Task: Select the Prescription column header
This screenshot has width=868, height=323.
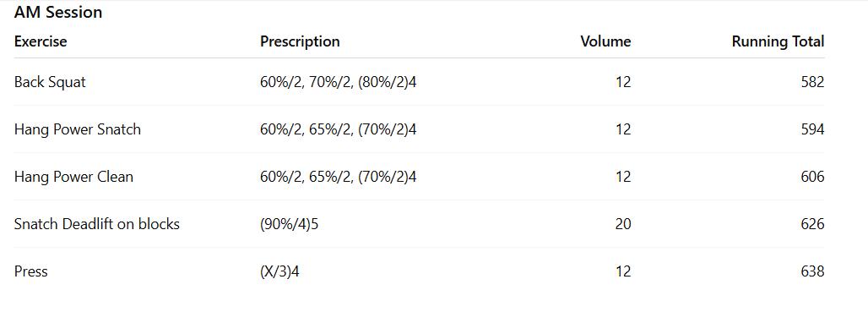Action: coord(300,41)
